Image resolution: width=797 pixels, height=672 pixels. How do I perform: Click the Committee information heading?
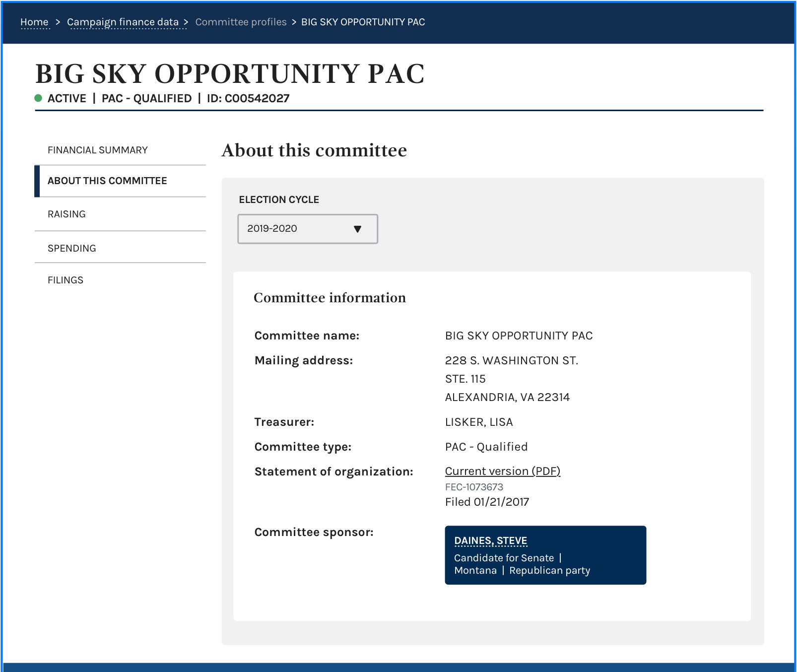pyautogui.click(x=330, y=298)
